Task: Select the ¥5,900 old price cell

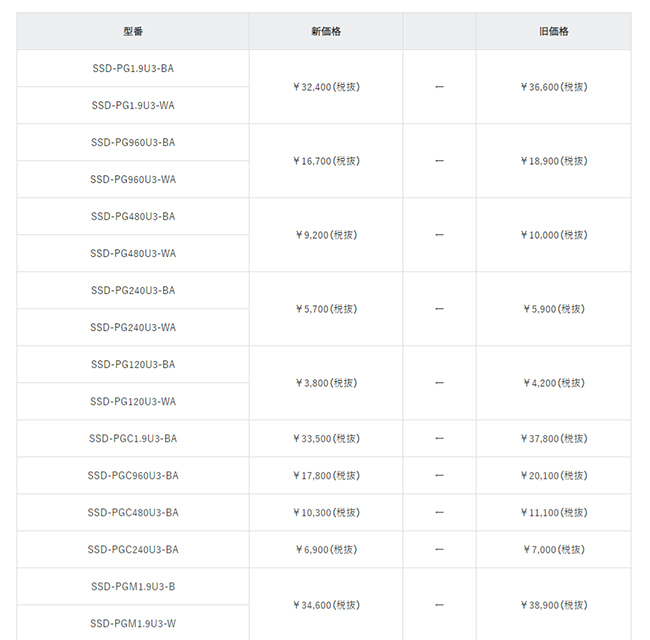Action: point(553,309)
